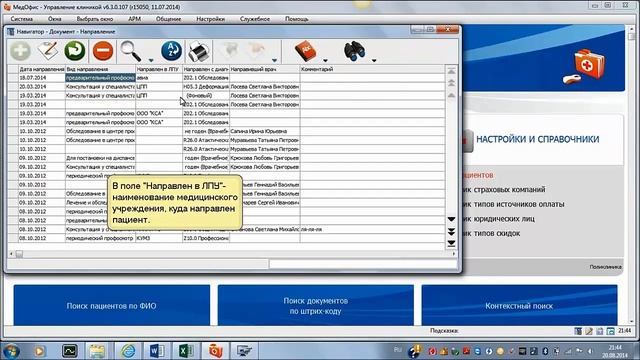Viewport: 640px width, 360px height.
Task: Open the Выбрать окно menu
Action: [x=95, y=19]
